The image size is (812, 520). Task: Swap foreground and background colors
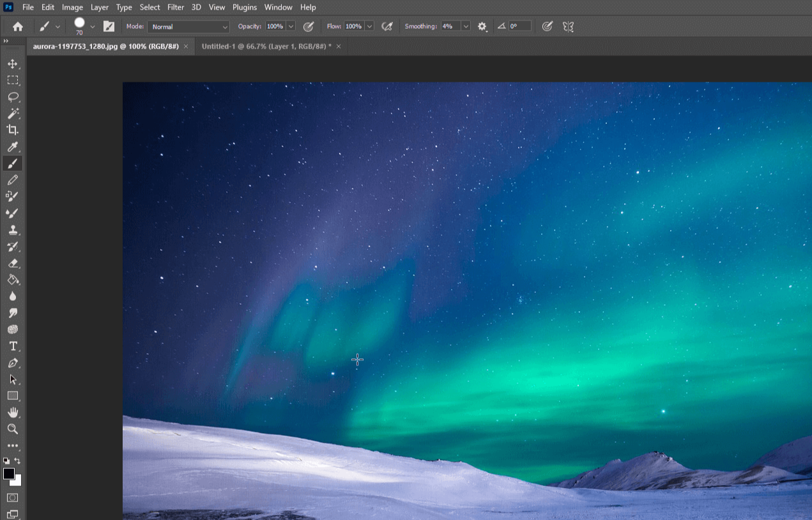[x=17, y=461]
